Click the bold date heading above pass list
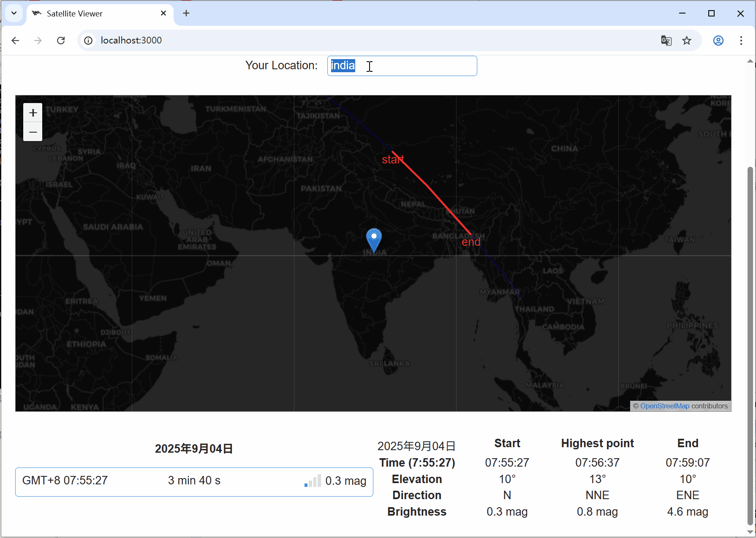This screenshot has height=538, width=756. coord(194,448)
